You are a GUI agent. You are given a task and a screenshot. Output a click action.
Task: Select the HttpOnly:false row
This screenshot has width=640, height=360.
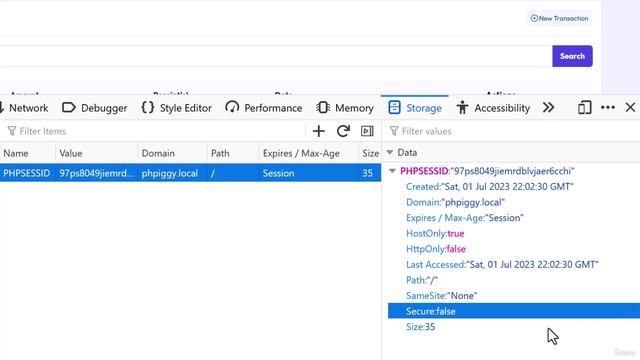(514, 249)
